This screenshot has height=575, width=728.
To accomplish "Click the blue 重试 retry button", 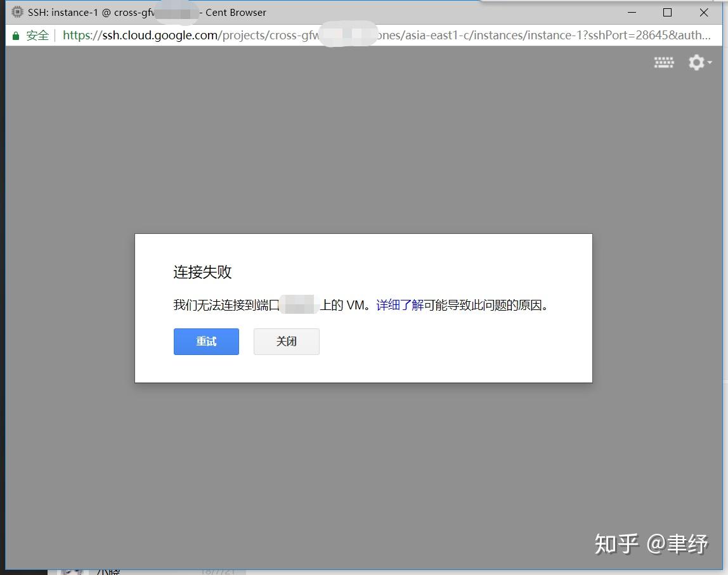I will (206, 342).
